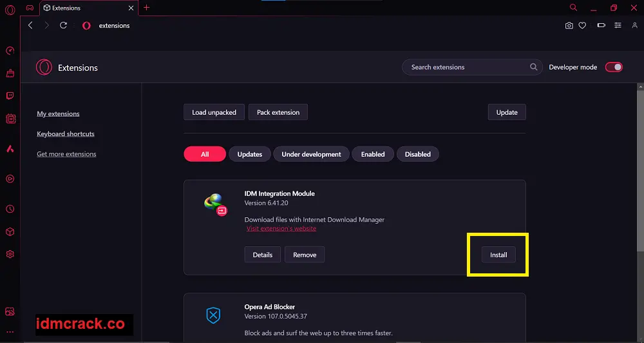Select the Opera Ad Blocker title
The height and width of the screenshot is (343, 644).
coord(270,307)
